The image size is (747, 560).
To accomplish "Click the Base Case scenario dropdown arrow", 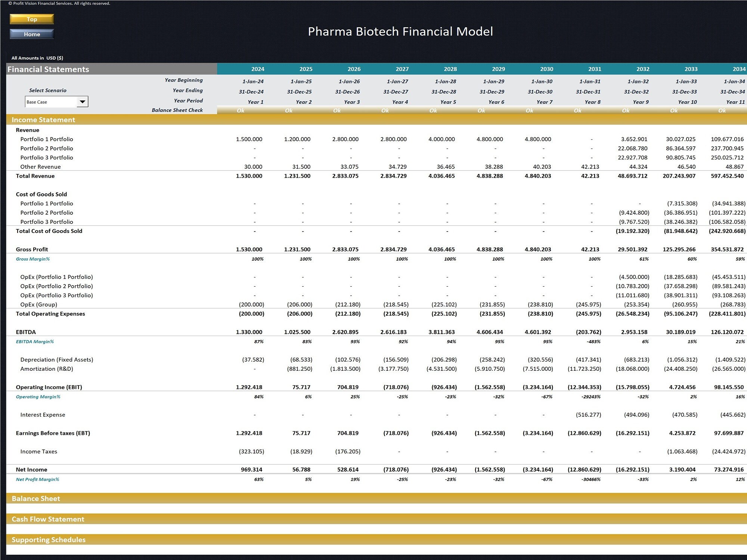I will coord(84,101).
